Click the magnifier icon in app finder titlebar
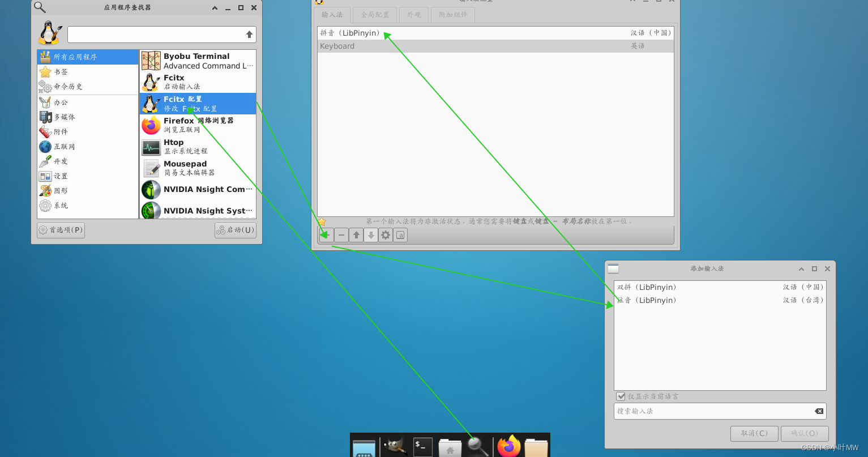Image resolution: width=868 pixels, height=457 pixels. click(40, 7)
